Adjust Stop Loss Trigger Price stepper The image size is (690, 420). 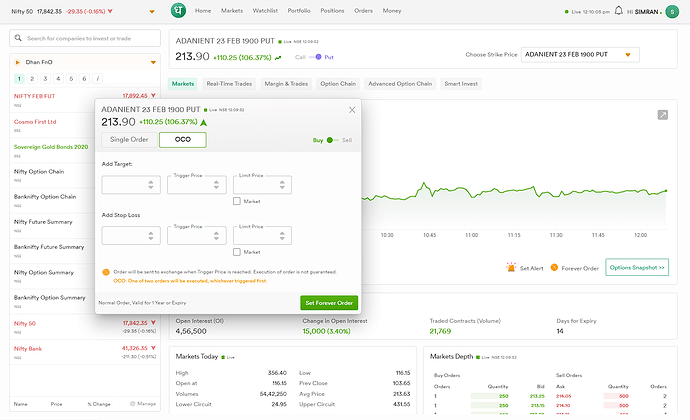(216, 236)
